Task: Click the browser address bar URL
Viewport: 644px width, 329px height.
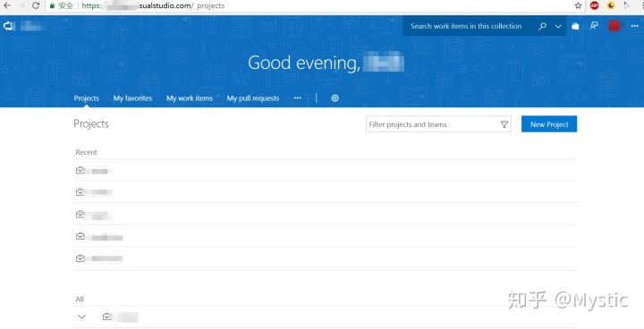Action: [x=153, y=5]
